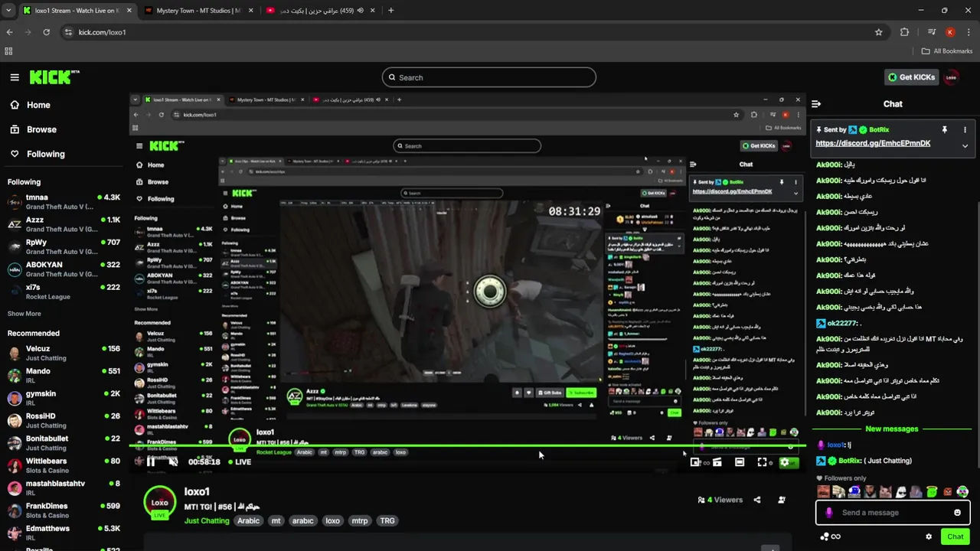Image resolution: width=980 pixels, height=551 pixels.
Task: Create a clip with the clip icon
Action: pos(717,462)
